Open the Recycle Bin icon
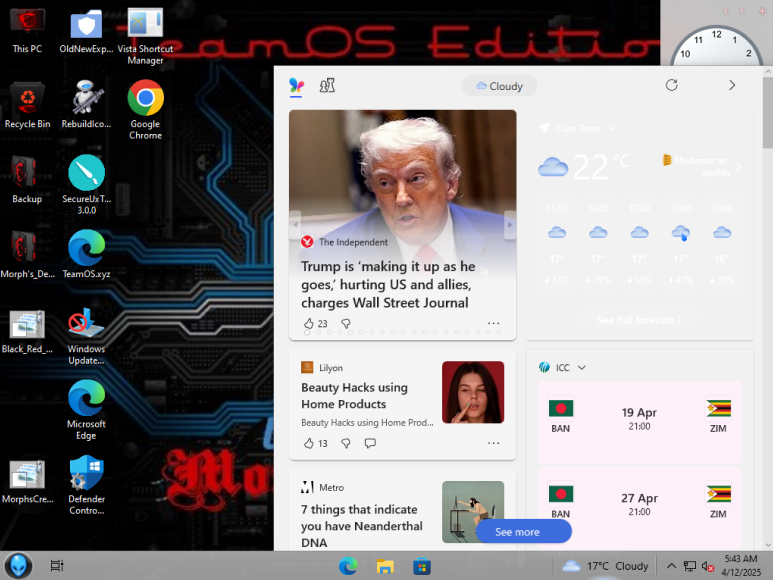 click(27, 105)
